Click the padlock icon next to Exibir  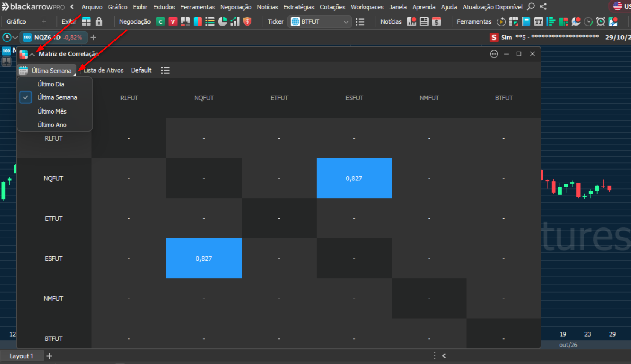point(99,22)
